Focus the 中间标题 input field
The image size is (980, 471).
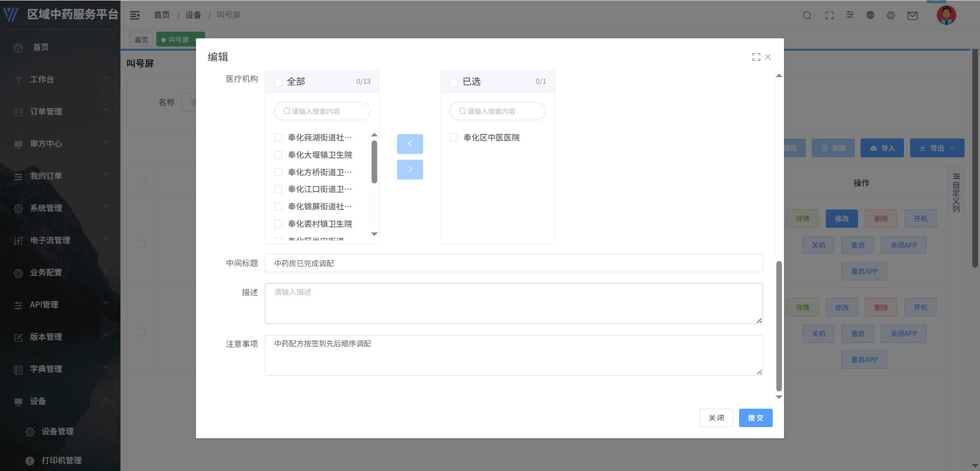(x=513, y=263)
